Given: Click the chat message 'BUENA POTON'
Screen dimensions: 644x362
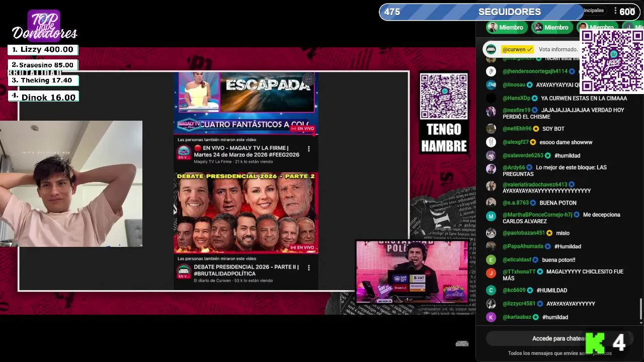Looking at the screenshot, I should [x=558, y=203].
